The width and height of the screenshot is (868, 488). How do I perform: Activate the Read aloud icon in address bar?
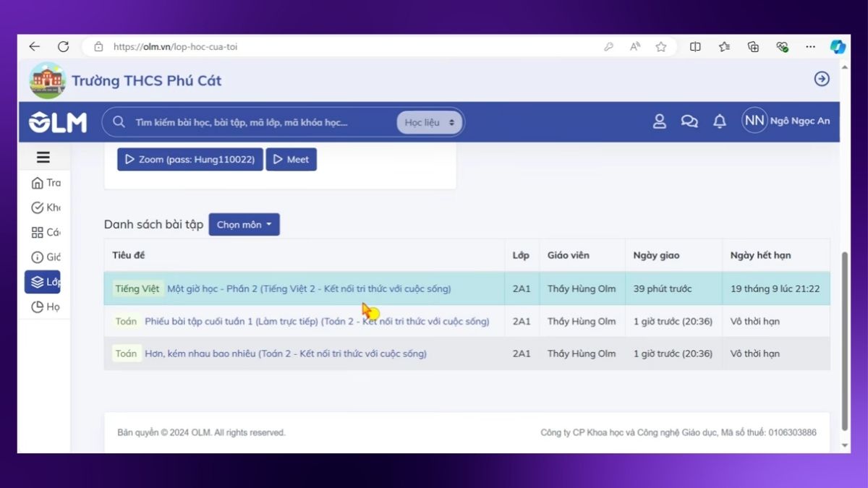(x=635, y=46)
